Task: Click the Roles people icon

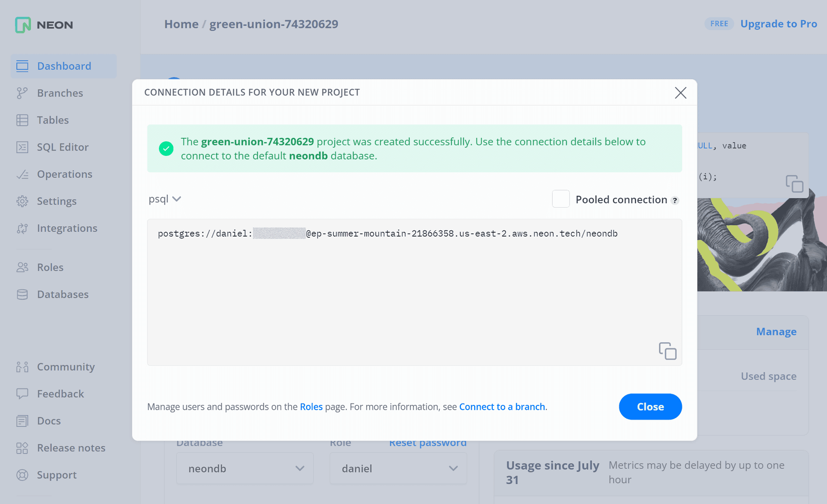Action: point(22,268)
